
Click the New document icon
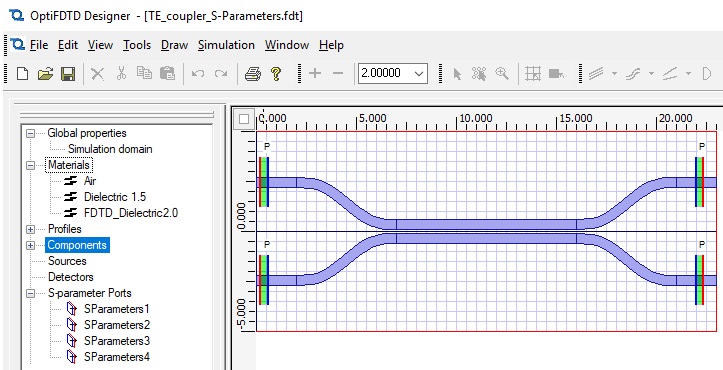coord(23,73)
